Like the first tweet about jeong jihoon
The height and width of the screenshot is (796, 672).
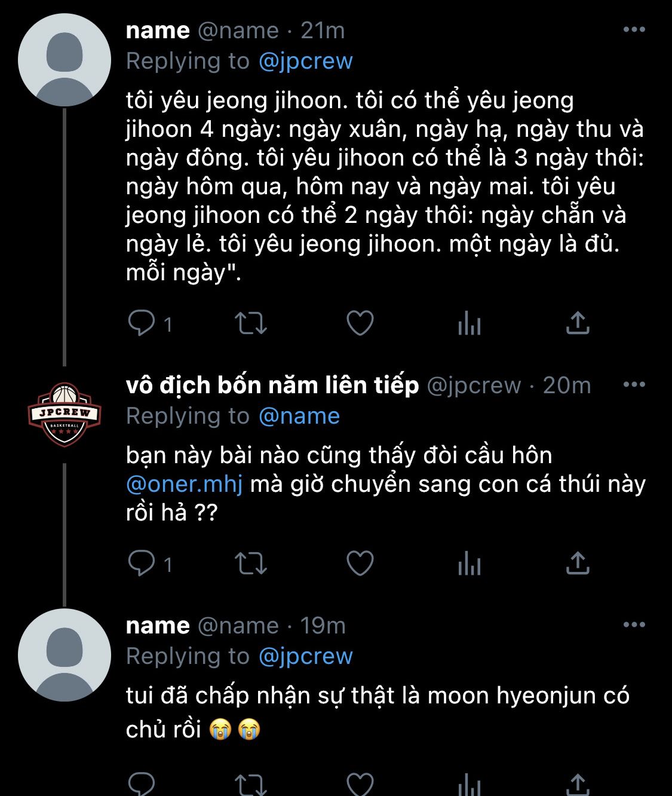(360, 323)
